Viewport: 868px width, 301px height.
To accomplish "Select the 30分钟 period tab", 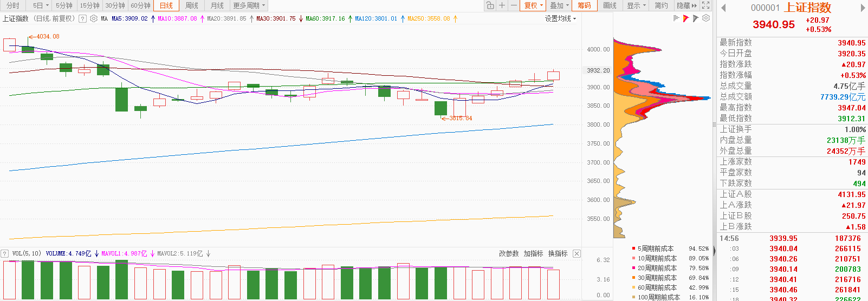I will [x=115, y=5].
